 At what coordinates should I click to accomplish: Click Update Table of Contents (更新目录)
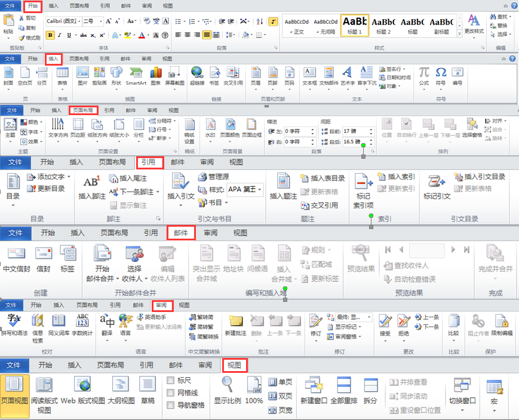point(46,189)
